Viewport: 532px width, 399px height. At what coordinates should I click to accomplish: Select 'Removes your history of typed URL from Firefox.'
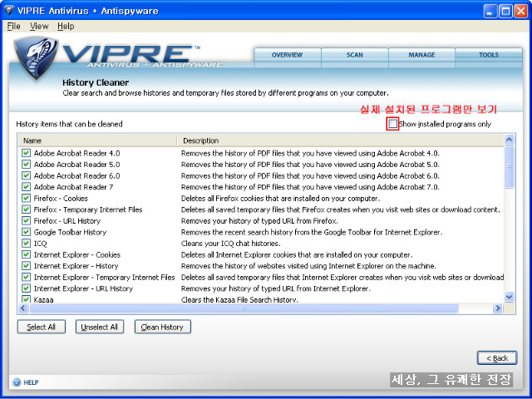click(259, 221)
